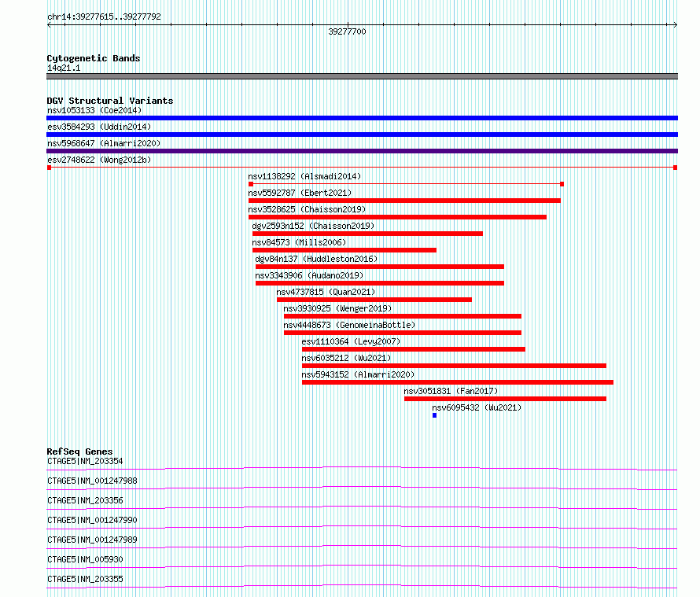The width and height of the screenshot is (700, 597).
Task: Open variant nsv84573 (Mills2006) label
Action: pos(299,242)
